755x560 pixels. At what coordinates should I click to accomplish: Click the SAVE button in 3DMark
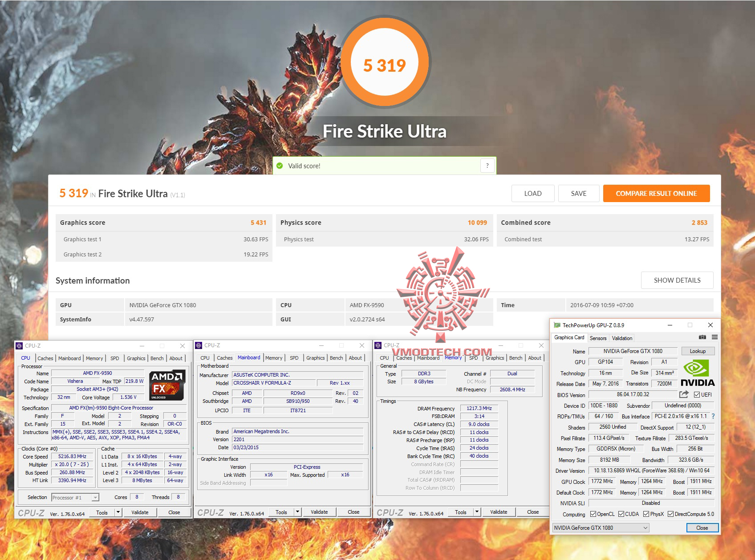(x=579, y=194)
